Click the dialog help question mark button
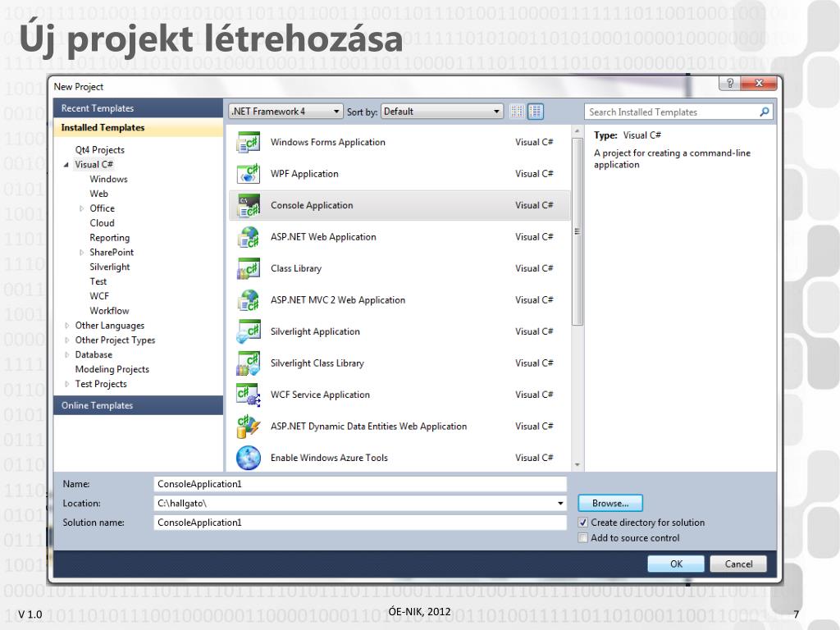This screenshot has height=630, width=840. (729, 83)
